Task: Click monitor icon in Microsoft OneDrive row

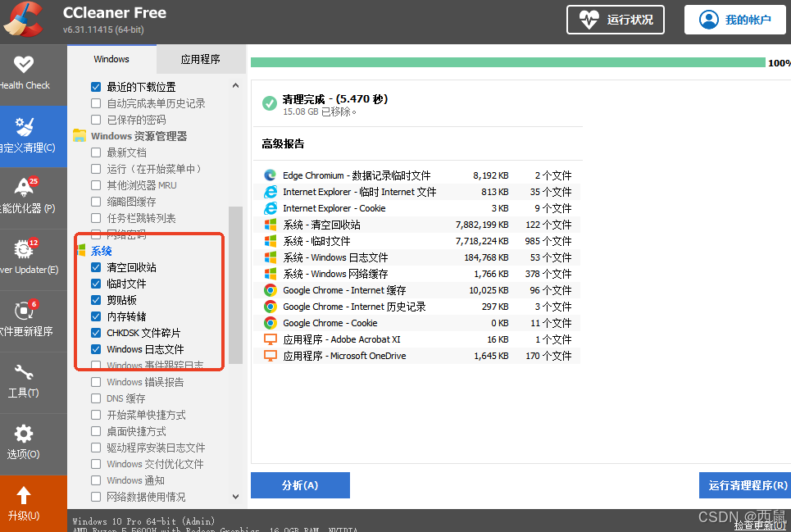Action: click(270, 356)
